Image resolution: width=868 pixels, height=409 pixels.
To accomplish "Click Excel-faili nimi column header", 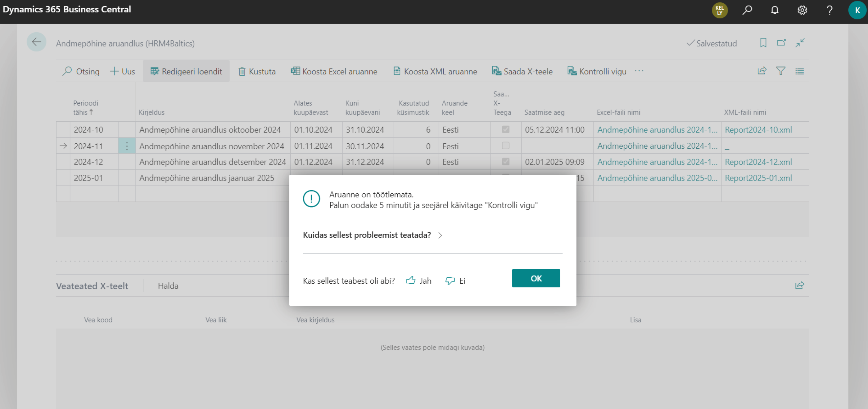I will click(x=618, y=113).
